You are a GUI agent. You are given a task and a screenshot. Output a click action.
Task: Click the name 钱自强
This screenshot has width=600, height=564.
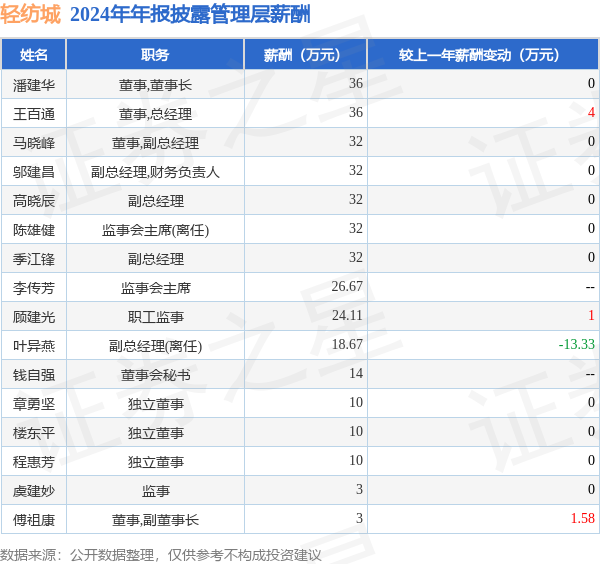click(34, 375)
